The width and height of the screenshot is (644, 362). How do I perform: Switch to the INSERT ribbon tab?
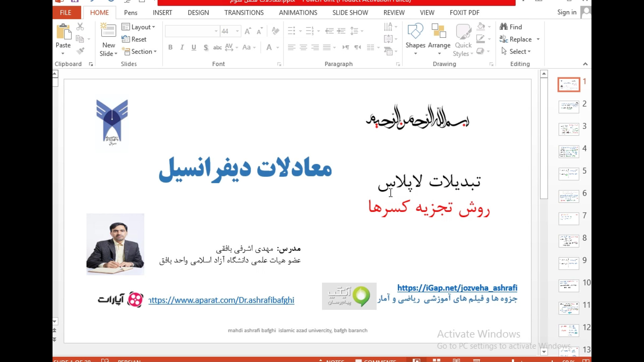click(x=162, y=12)
